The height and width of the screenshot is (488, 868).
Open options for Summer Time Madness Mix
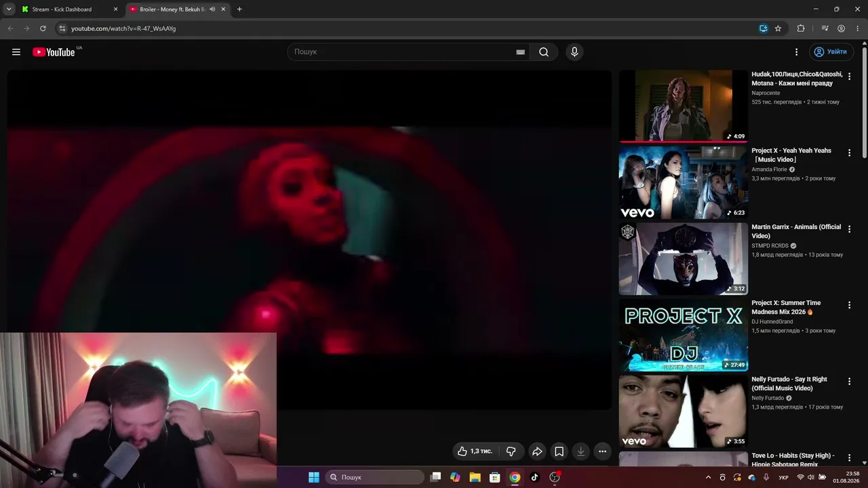point(849,306)
